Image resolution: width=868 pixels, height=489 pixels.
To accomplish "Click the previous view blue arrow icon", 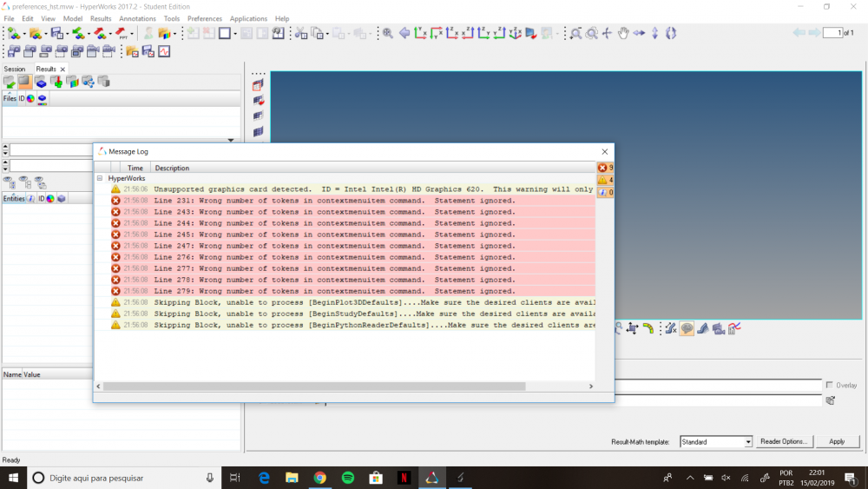I will pyautogui.click(x=404, y=33).
